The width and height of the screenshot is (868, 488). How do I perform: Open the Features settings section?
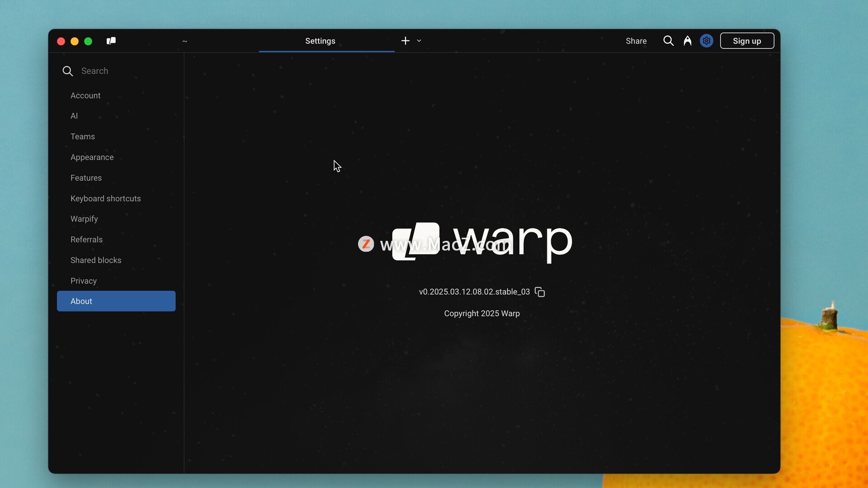(x=116, y=178)
